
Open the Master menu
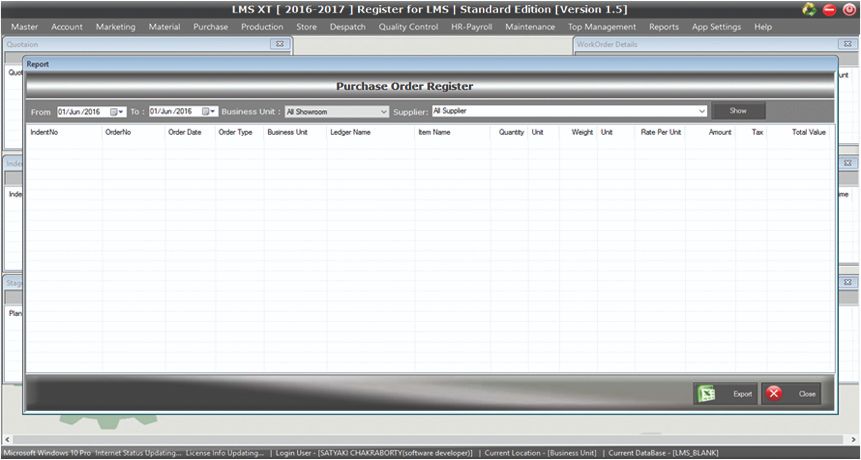tap(25, 27)
